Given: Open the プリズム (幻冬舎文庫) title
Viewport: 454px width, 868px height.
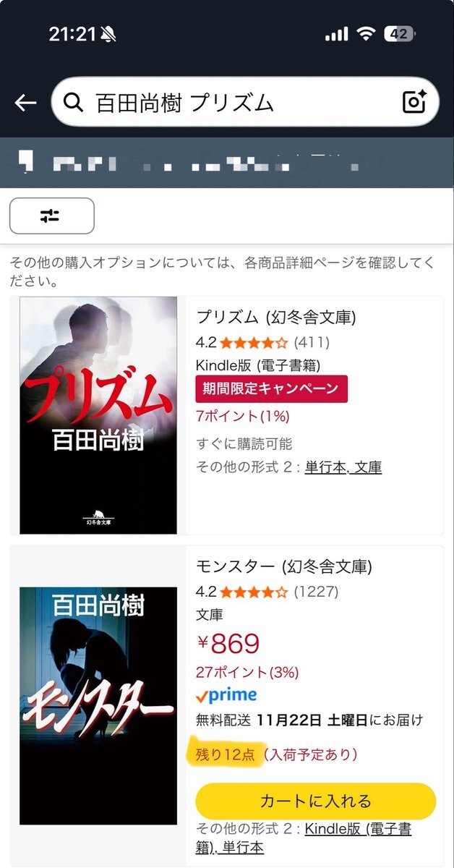Looking at the screenshot, I should 276,317.
